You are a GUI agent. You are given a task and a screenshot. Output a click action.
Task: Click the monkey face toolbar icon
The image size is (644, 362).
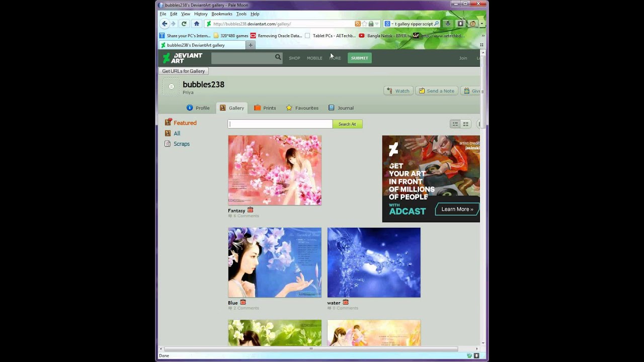pos(473,24)
